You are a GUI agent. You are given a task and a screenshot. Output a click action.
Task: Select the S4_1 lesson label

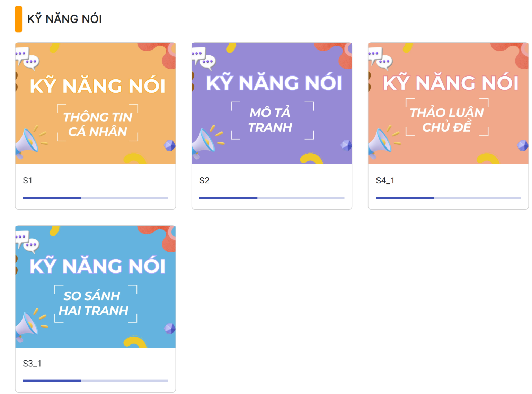[385, 180]
